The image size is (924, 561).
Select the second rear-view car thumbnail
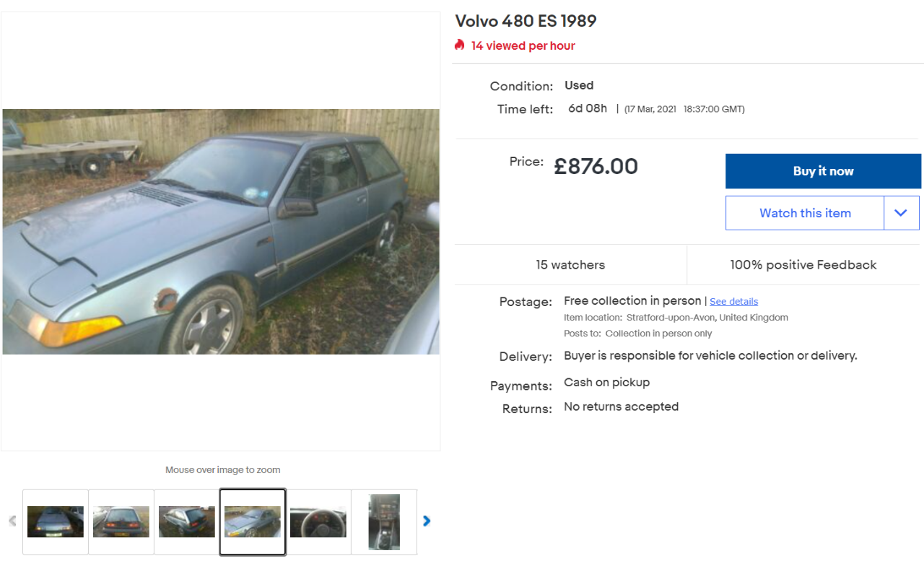pos(121,522)
